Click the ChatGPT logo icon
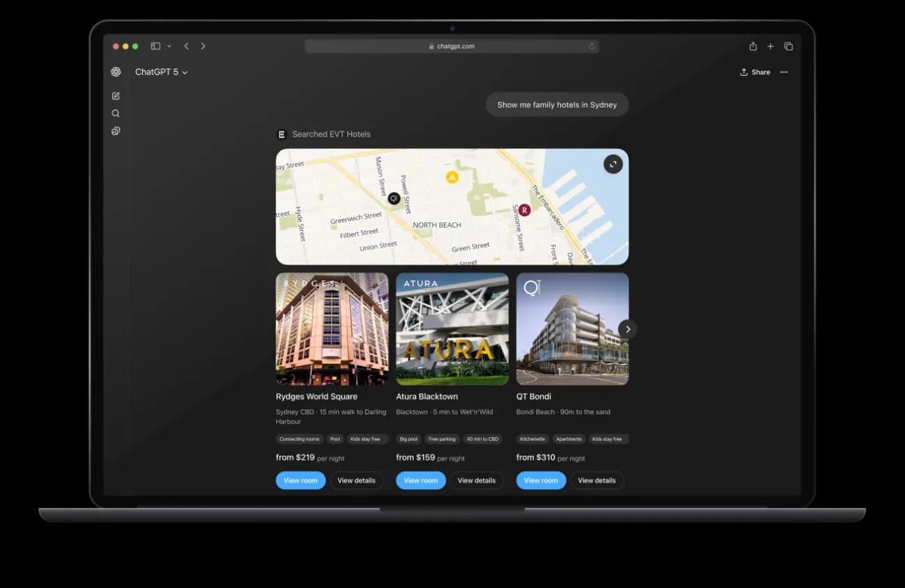The width and height of the screenshot is (905, 588). [x=116, y=72]
